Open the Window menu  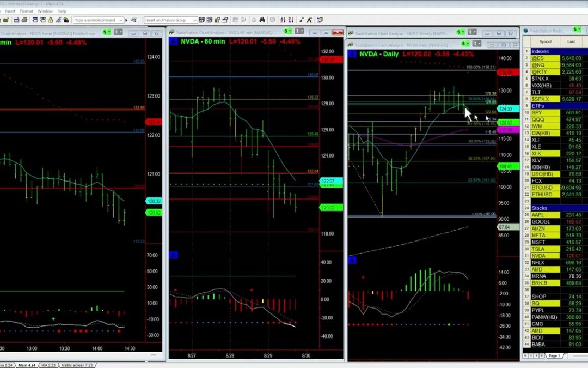(x=45, y=11)
